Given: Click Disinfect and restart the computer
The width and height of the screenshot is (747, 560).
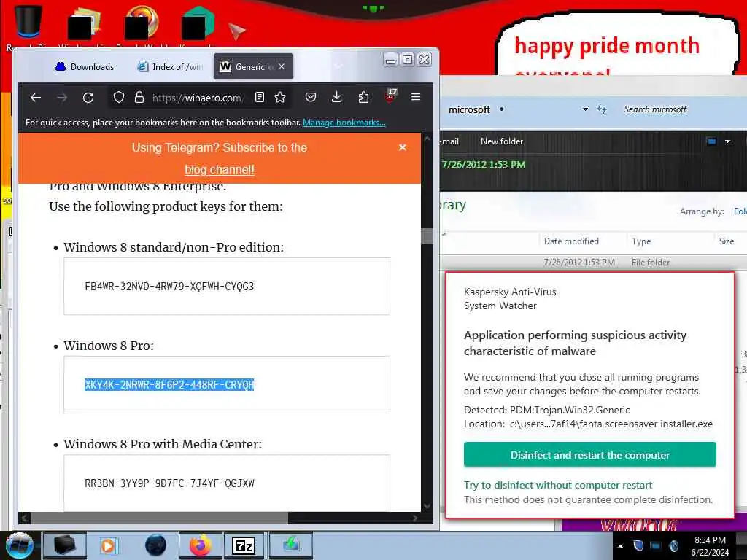Looking at the screenshot, I should [589, 455].
